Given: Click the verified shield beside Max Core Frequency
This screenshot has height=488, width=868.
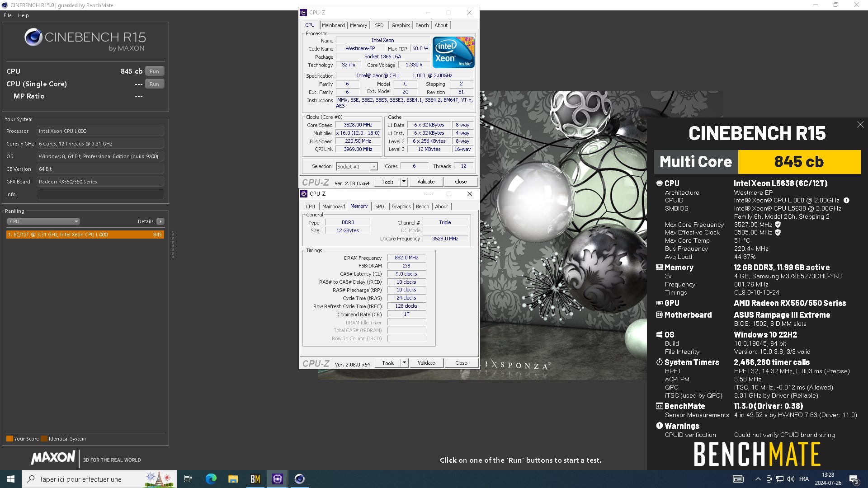Looking at the screenshot, I should [x=778, y=225].
